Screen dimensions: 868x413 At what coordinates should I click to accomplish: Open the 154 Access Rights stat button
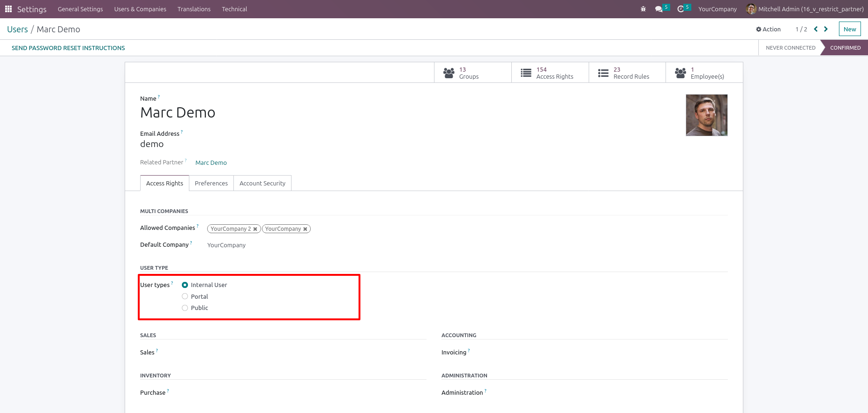coord(550,73)
